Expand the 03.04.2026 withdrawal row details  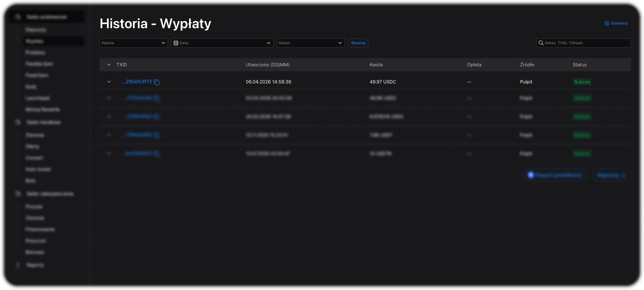click(x=109, y=98)
